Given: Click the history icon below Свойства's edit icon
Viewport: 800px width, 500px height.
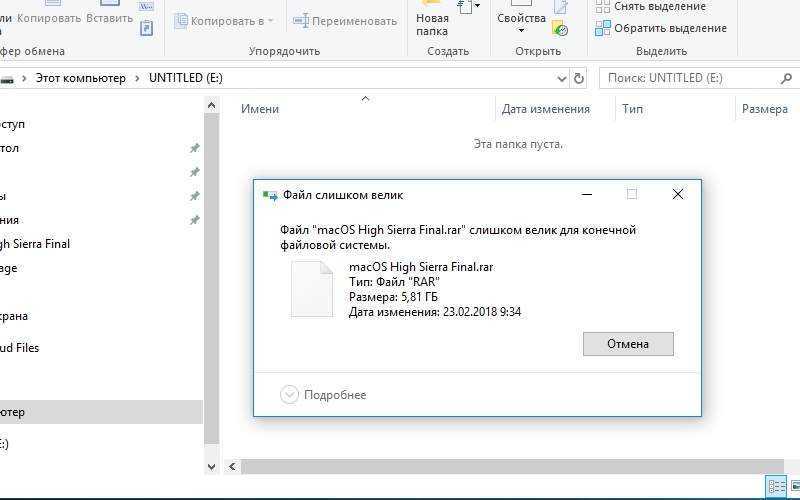Looking at the screenshot, I should click(x=560, y=29).
